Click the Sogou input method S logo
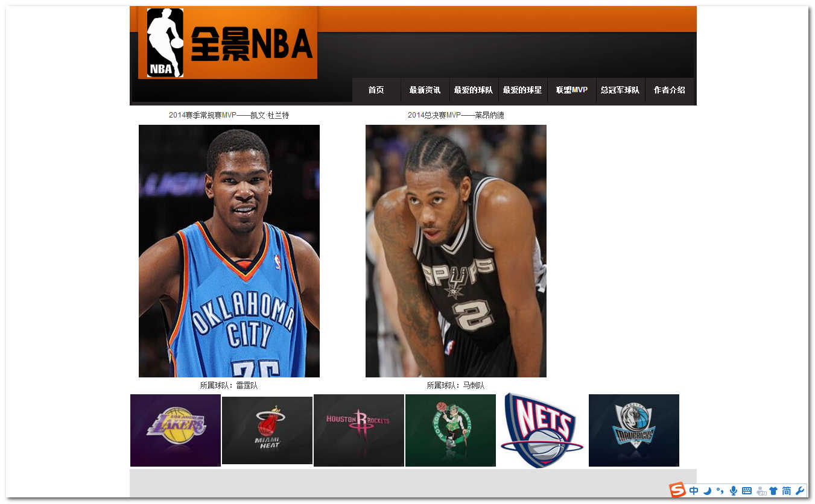The width and height of the screenshot is (815, 504). [x=677, y=490]
